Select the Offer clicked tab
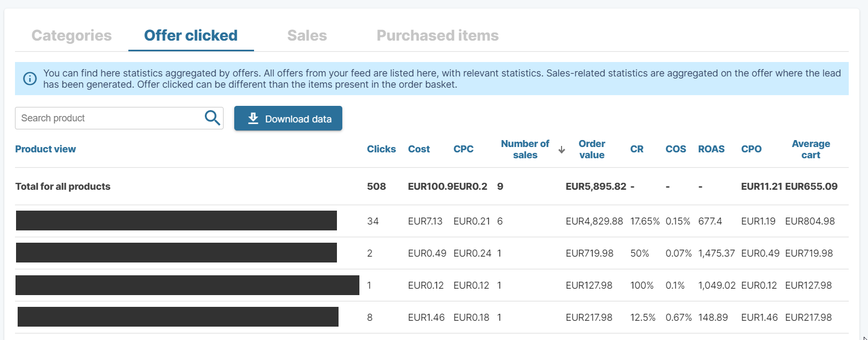 (191, 36)
